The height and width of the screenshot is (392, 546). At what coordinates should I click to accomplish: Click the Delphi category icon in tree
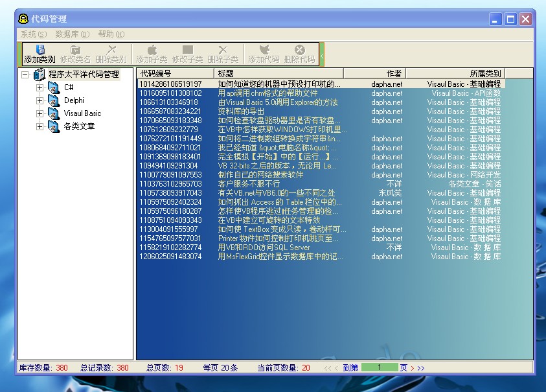(54, 100)
